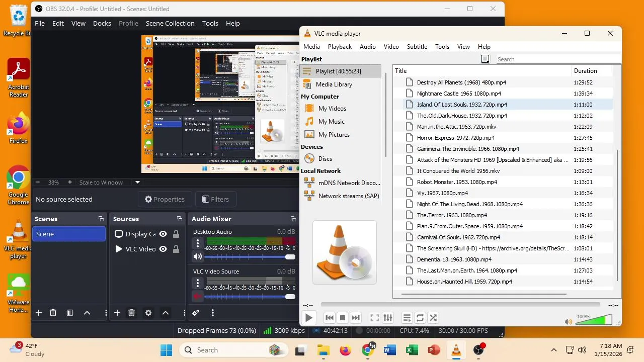The width and height of the screenshot is (644, 362).
Task: Toggle visibility of VLC Video source
Action: tap(163, 249)
